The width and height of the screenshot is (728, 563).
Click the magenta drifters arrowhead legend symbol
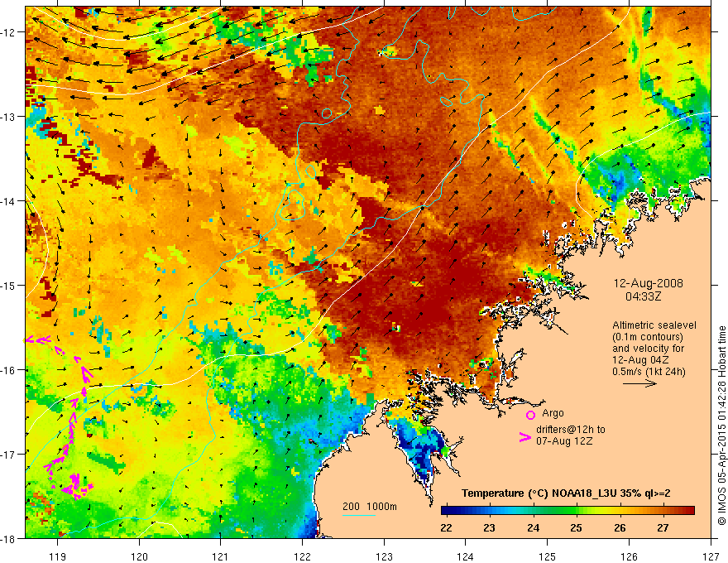[524, 437]
